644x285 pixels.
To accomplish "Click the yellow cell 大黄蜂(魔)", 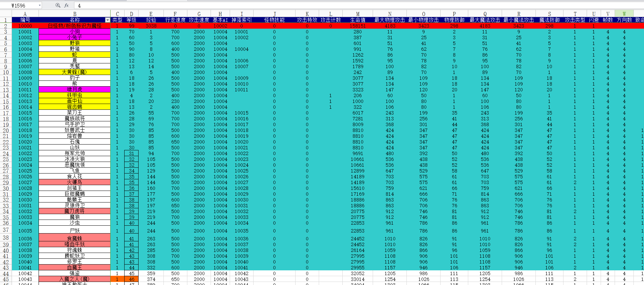I will click(x=75, y=72).
